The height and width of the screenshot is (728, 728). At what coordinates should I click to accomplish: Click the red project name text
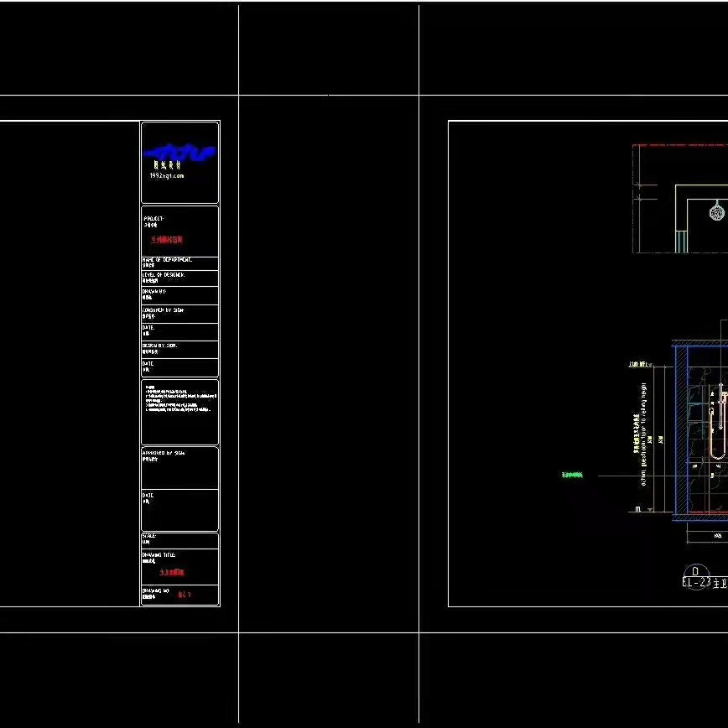(x=167, y=240)
